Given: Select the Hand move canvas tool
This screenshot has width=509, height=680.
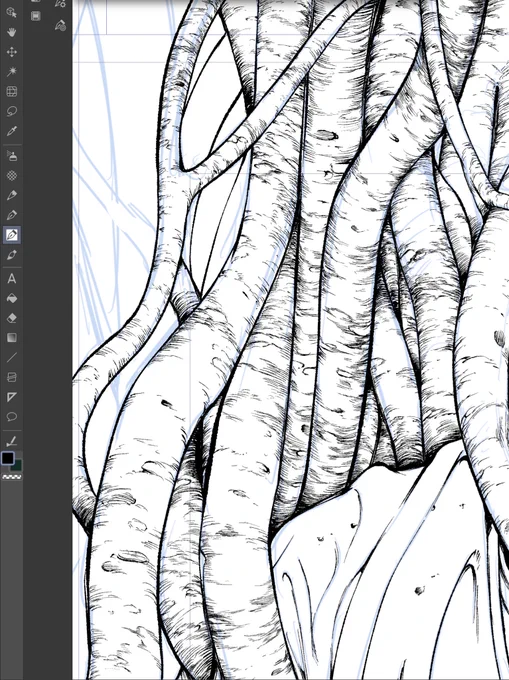Looking at the screenshot, I should pyautogui.click(x=12, y=32).
